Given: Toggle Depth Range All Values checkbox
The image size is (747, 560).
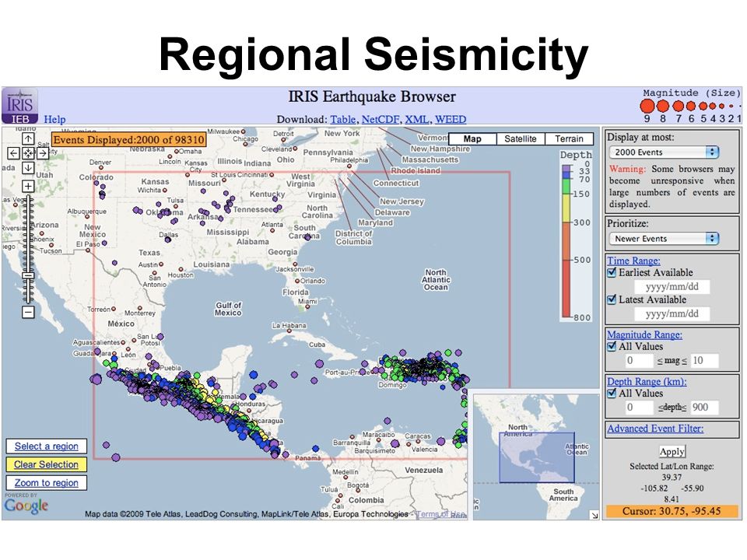Looking at the screenshot, I should pos(612,394).
